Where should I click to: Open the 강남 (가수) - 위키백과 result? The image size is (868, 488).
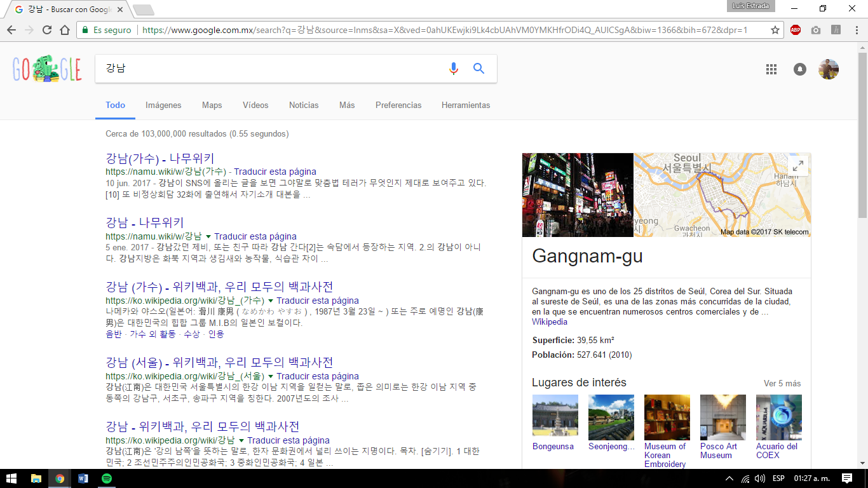click(219, 287)
